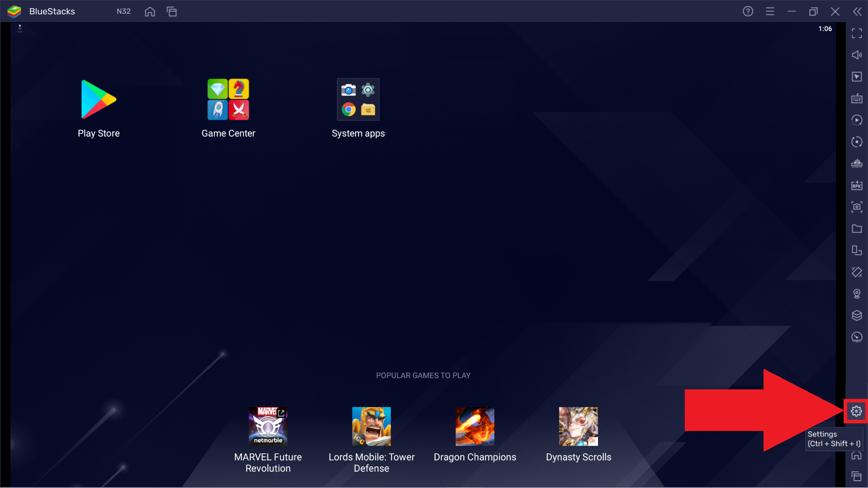
Task: Open the hamburger menu
Action: [770, 11]
